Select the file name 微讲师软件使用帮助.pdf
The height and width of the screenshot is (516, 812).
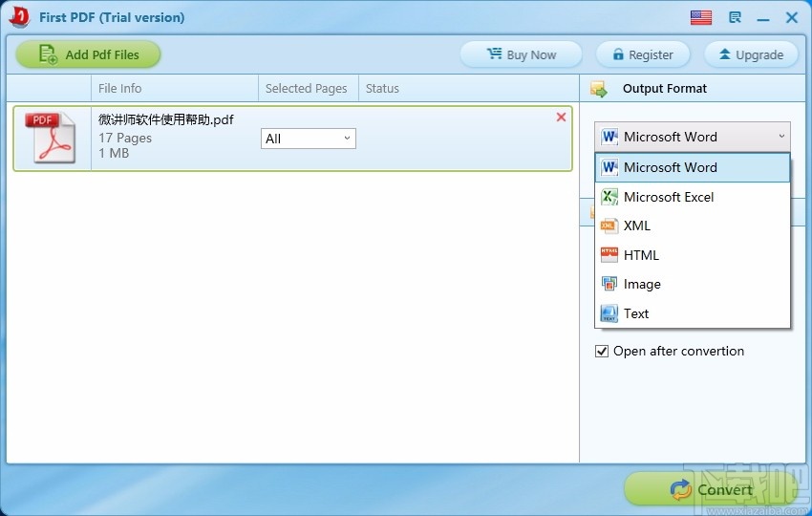pos(166,119)
